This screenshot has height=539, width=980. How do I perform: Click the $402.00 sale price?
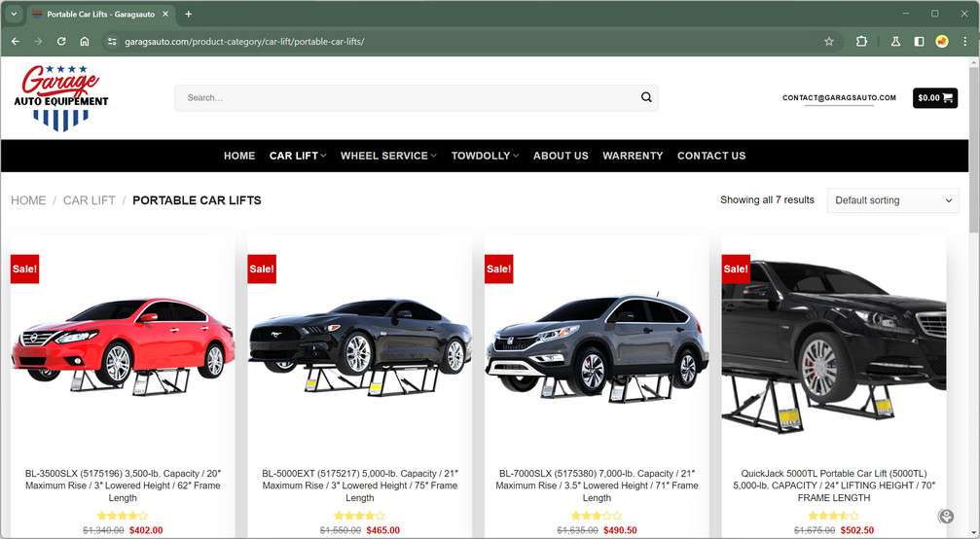tap(146, 530)
